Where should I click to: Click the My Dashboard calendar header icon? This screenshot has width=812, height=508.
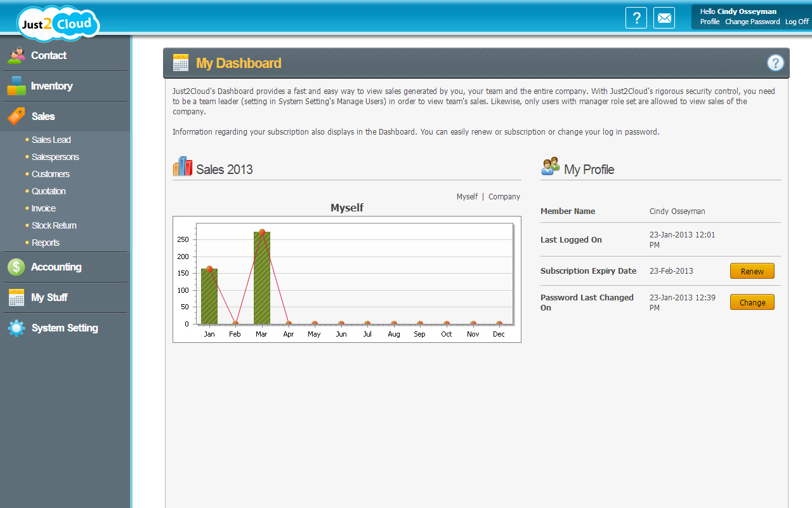point(180,62)
